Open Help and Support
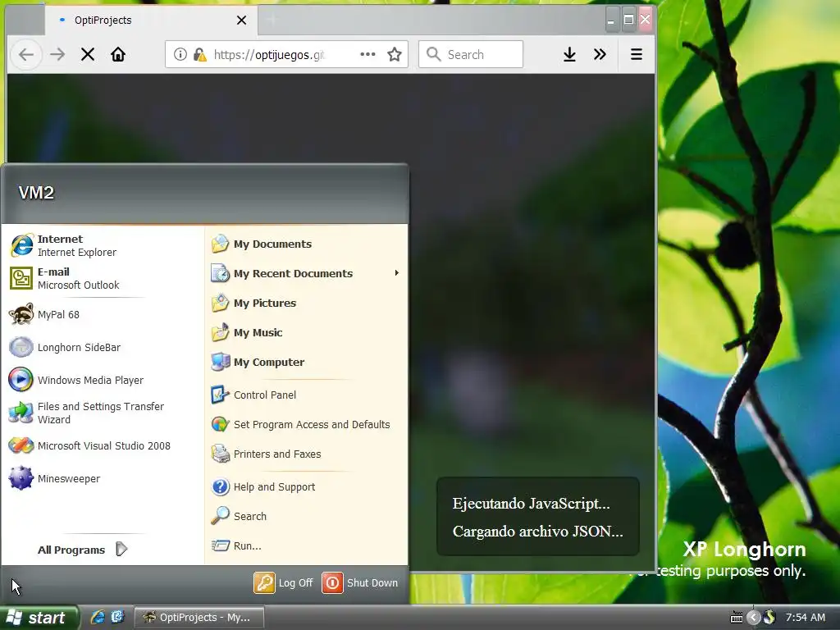Image resolution: width=840 pixels, height=630 pixels. coord(307,486)
